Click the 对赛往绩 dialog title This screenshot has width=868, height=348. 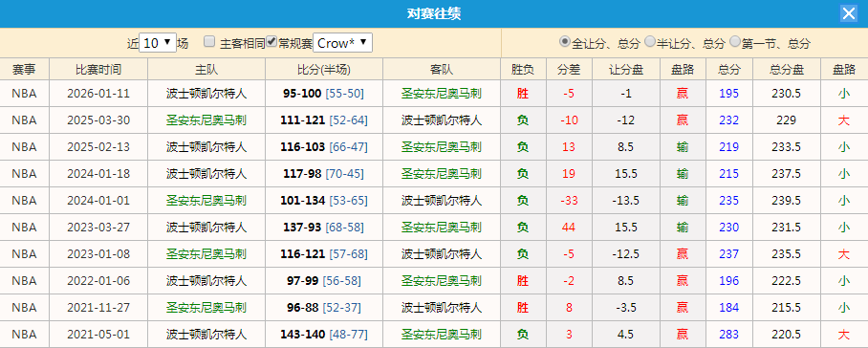point(434,13)
